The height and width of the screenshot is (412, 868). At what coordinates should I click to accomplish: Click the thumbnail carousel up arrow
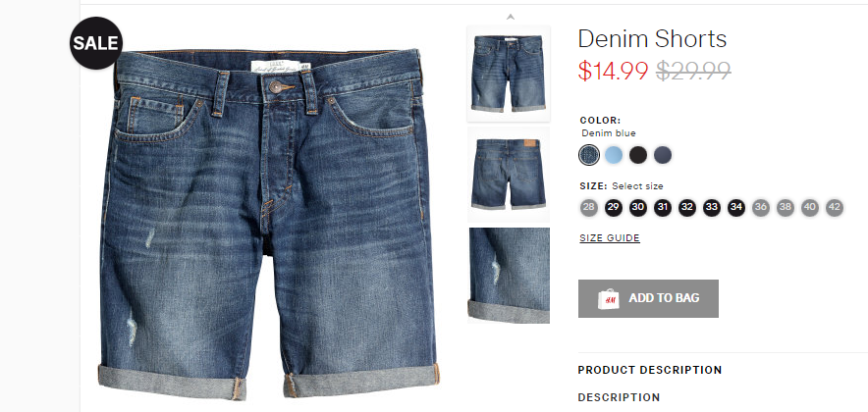click(x=511, y=17)
